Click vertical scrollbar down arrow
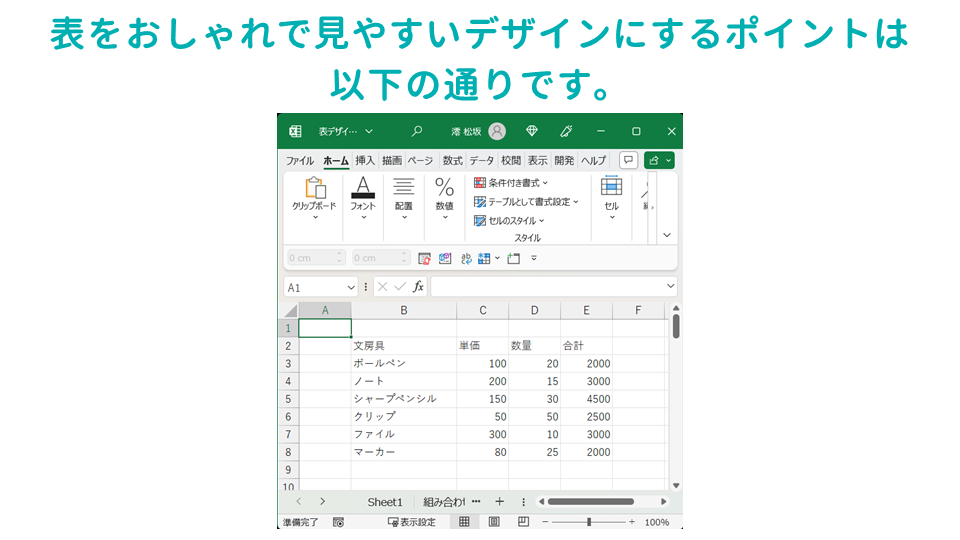 coord(676,486)
